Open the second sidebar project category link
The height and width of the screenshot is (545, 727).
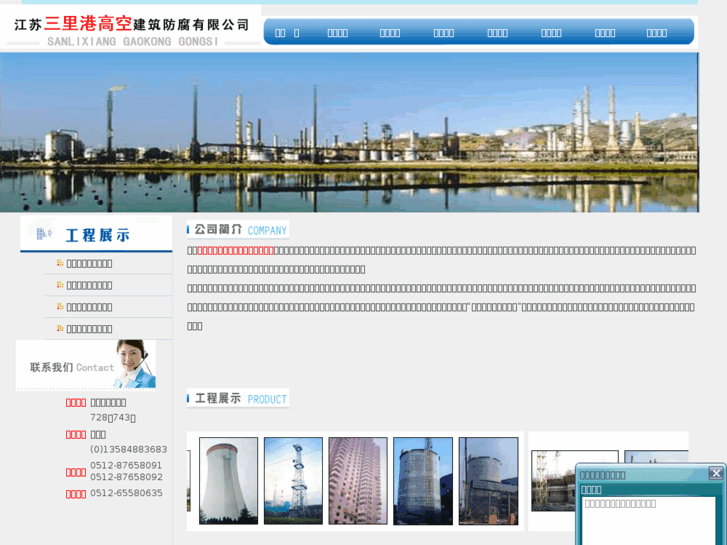pyautogui.click(x=89, y=286)
